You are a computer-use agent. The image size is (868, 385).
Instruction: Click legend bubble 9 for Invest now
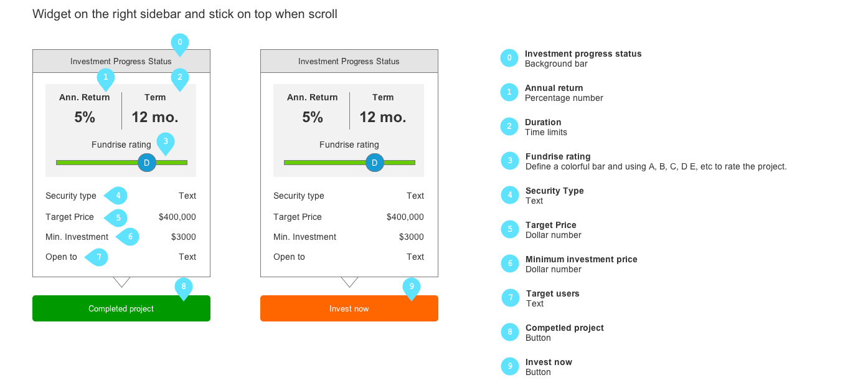pyautogui.click(x=510, y=366)
